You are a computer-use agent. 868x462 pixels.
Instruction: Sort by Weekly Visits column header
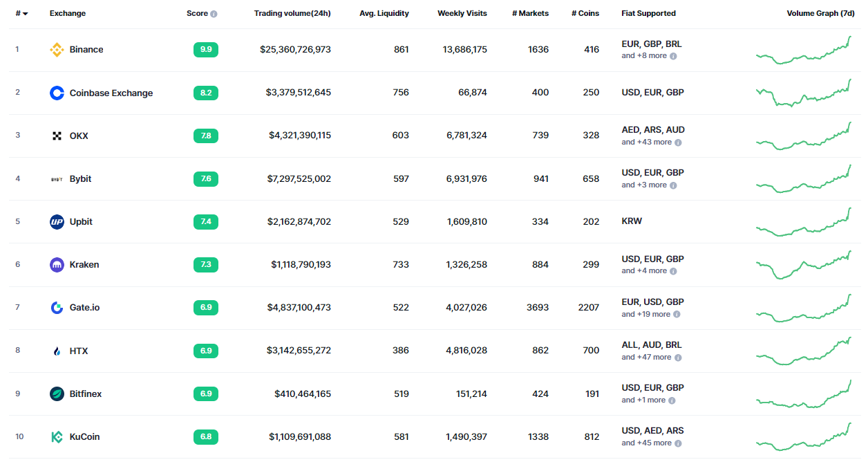(x=462, y=13)
